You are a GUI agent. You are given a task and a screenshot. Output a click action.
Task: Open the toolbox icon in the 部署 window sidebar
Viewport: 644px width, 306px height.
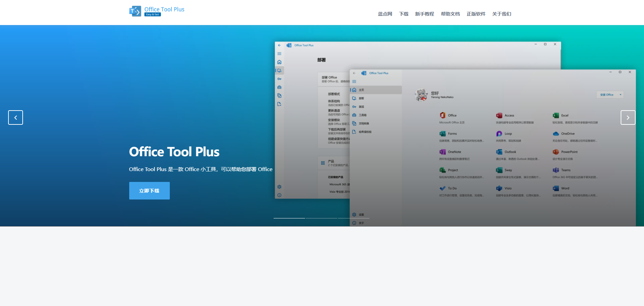pos(279,87)
